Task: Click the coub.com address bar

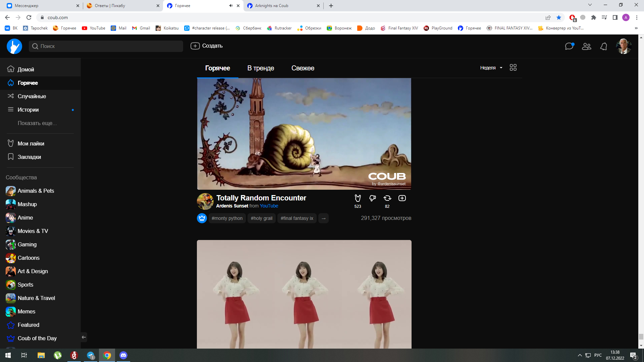Action: point(288,17)
